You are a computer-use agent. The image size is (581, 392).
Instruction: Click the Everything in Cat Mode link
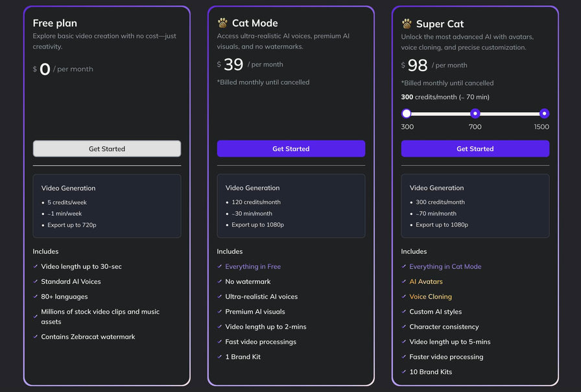tap(445, 266)
